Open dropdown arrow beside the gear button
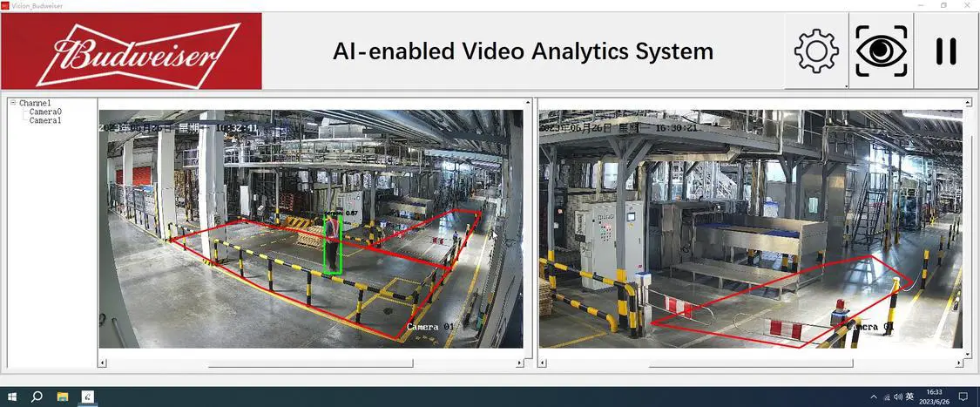 point(847,86)
